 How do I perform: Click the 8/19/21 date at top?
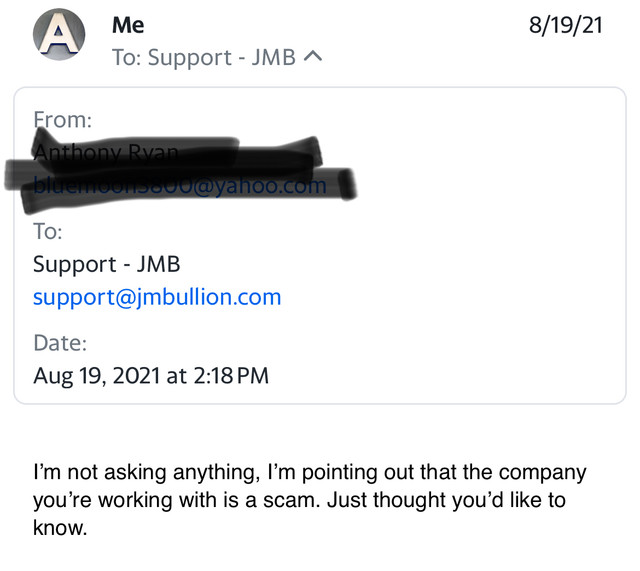pyautogui.click(x=565, y=25)
